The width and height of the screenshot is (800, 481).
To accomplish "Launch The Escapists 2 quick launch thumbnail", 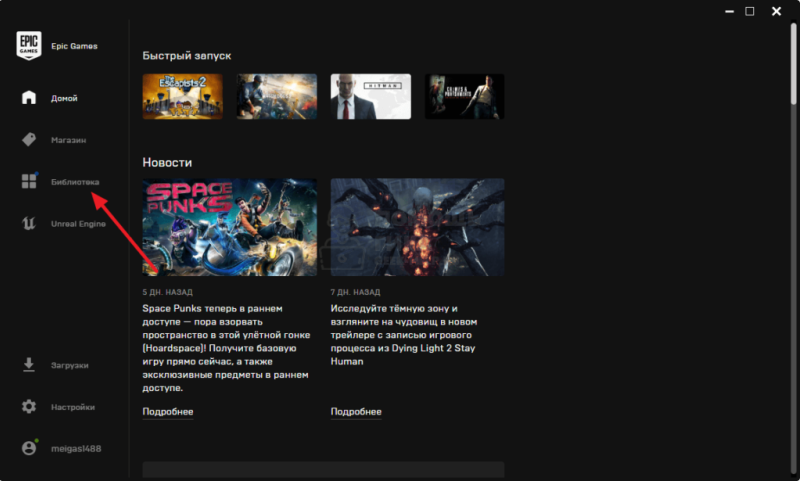I will point(183,96).
